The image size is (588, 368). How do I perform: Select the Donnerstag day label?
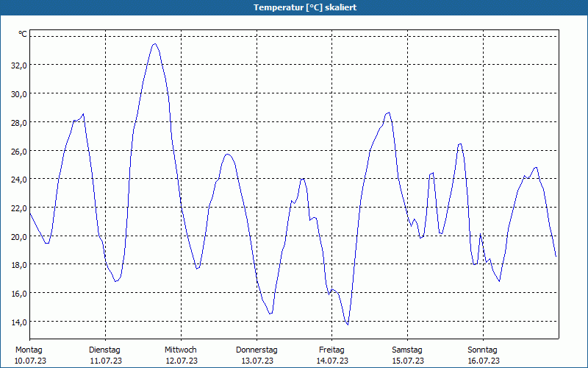pos(257,350)
